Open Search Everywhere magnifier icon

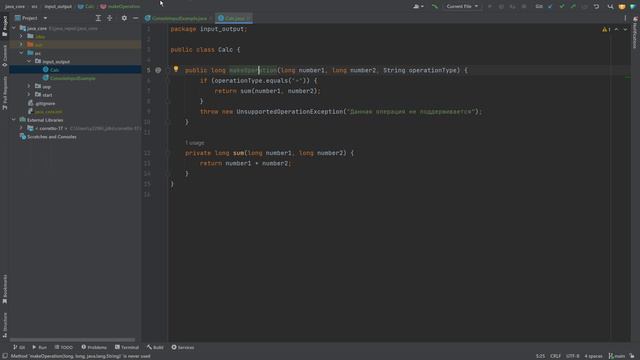pyautogui.click(x=610, y=7)
